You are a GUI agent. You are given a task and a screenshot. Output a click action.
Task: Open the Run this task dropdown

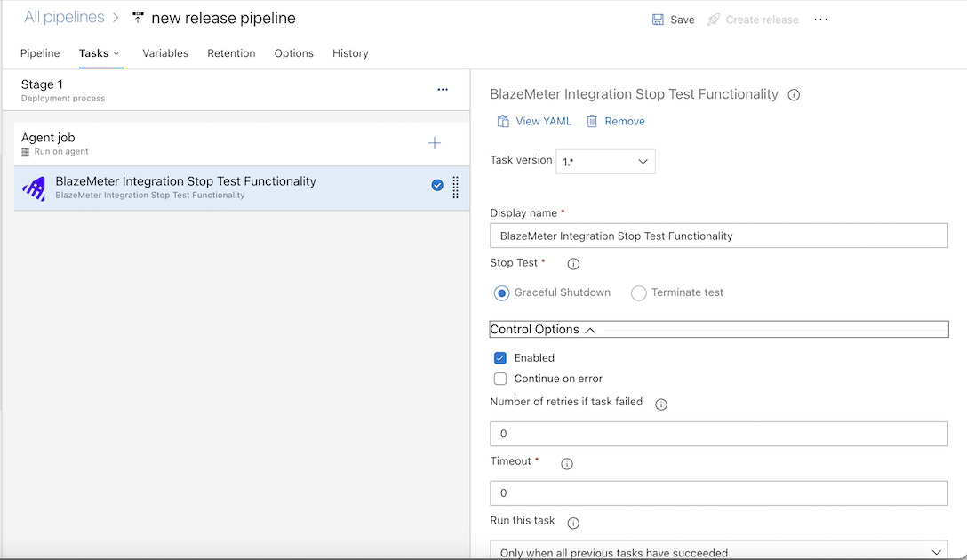[718, 552]
